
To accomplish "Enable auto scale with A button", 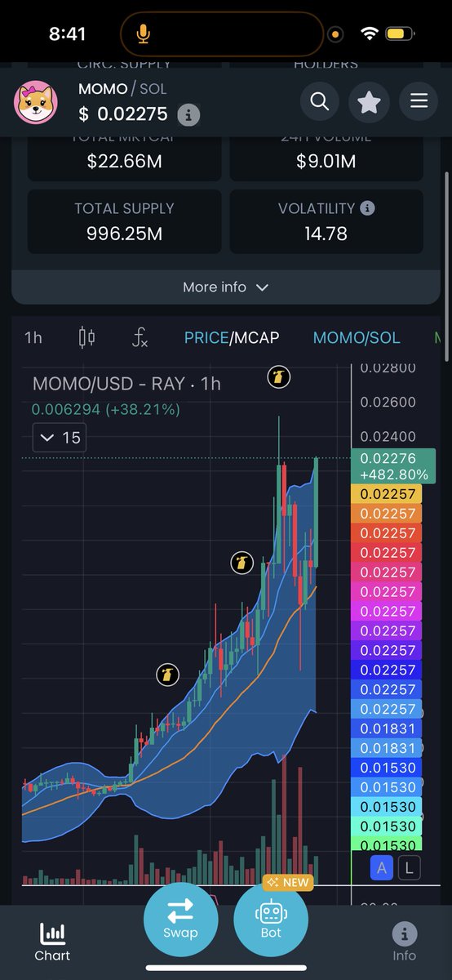I will pos(383,868).
